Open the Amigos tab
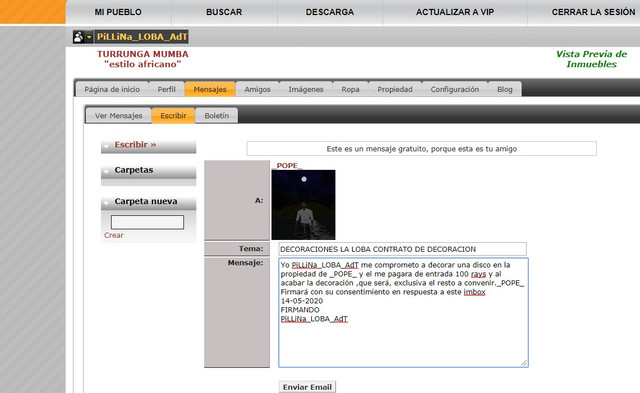The width and height of the screenshot is (640, 393). click(x=257, y=89)
